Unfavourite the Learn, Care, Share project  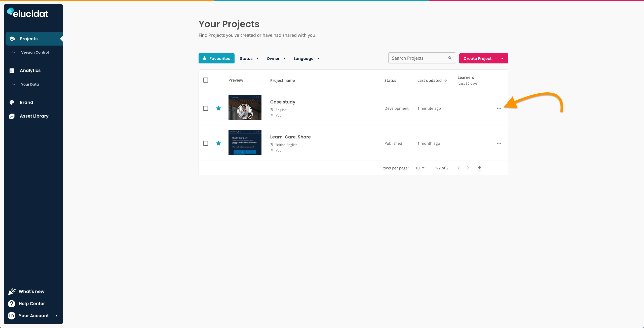(218, 143)
